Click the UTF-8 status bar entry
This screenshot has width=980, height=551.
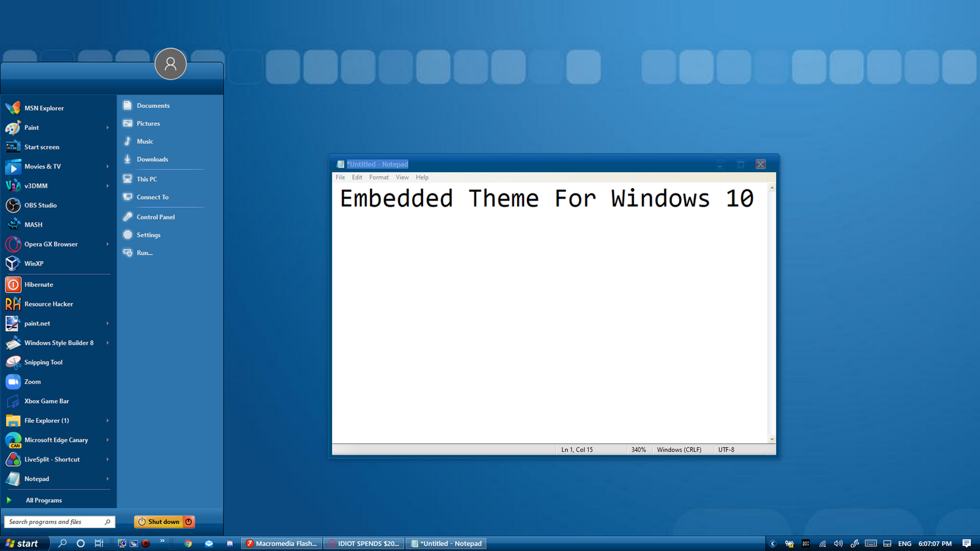pos(726,450)
